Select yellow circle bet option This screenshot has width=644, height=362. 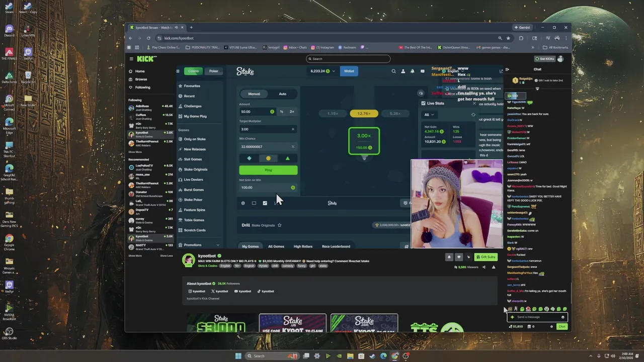coord(268,158)
